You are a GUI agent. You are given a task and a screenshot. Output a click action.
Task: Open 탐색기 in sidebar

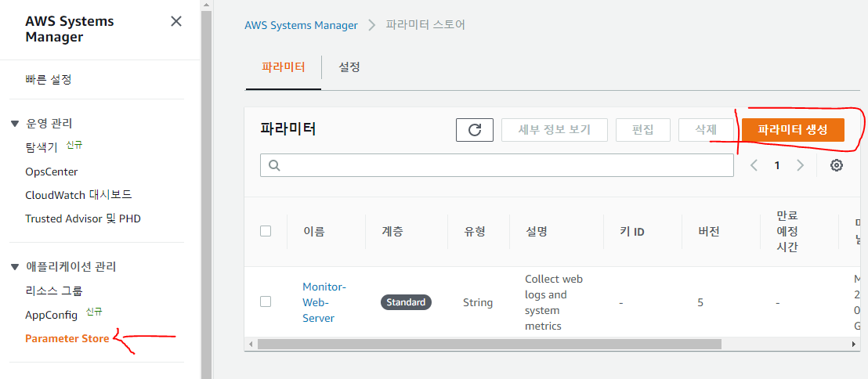click(42, 147)
